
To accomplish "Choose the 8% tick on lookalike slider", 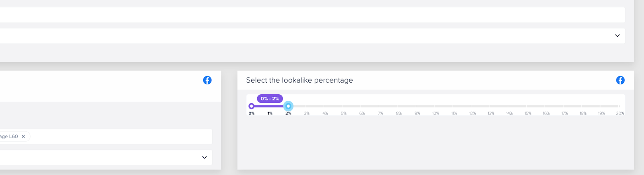I will point(399,106).
